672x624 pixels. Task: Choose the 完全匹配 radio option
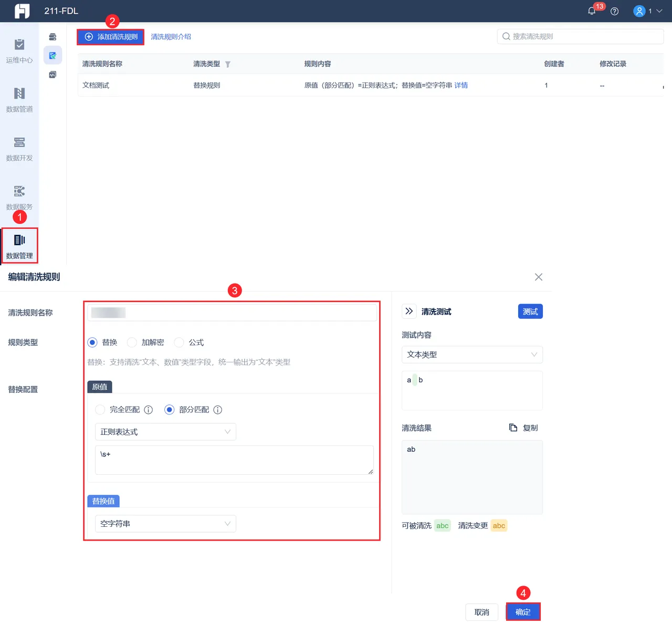coord(100,410)
